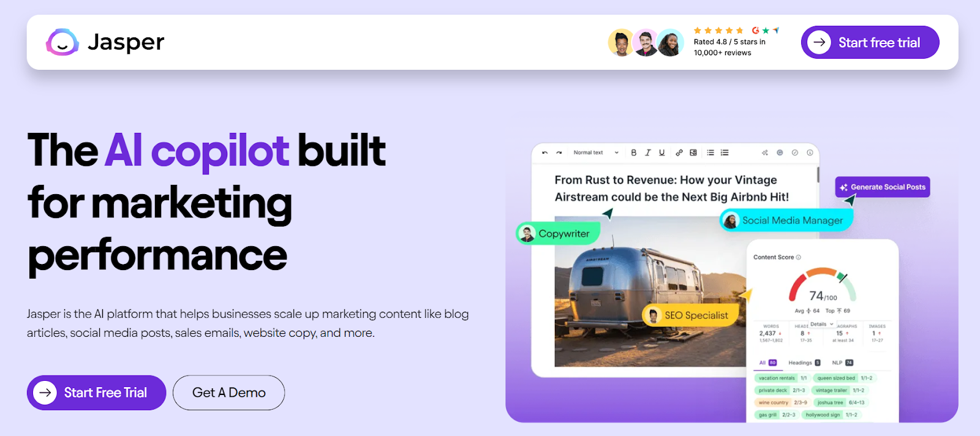Expand the Details dropdown in Content Score

click(x=822, y=324)
